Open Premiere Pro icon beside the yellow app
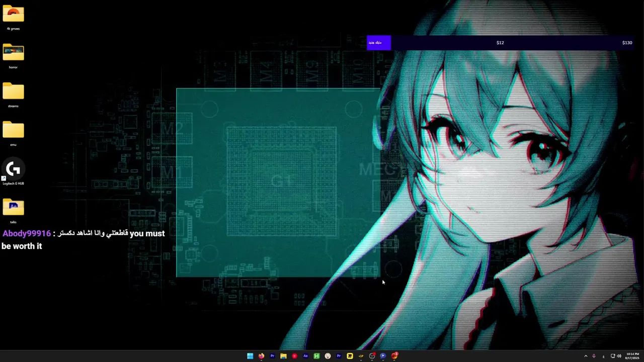 click(339, 356)
